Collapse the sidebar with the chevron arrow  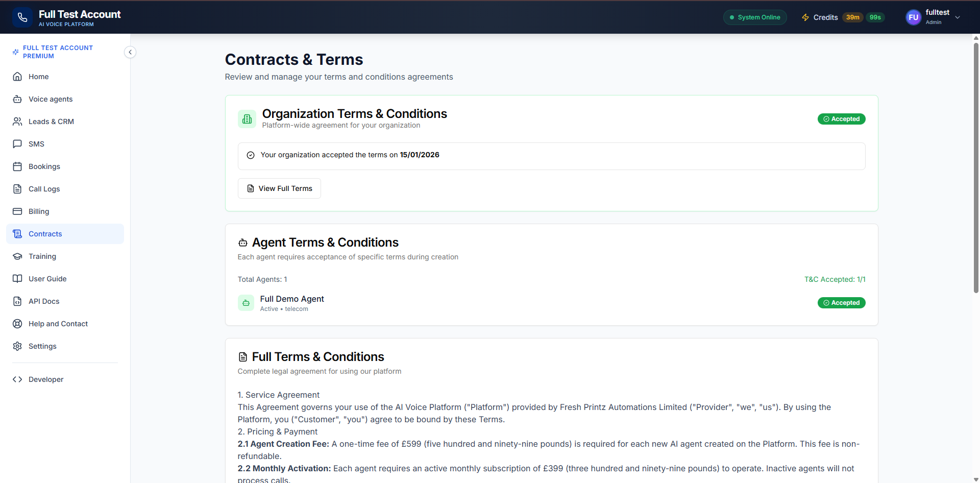(130, 52)
